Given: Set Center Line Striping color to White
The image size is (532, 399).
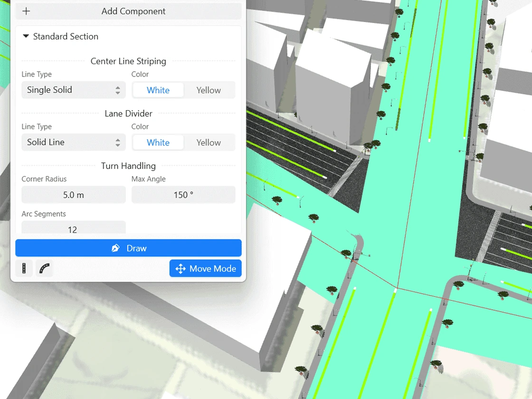Looking at the screenshot, I should tap(158, 90).
